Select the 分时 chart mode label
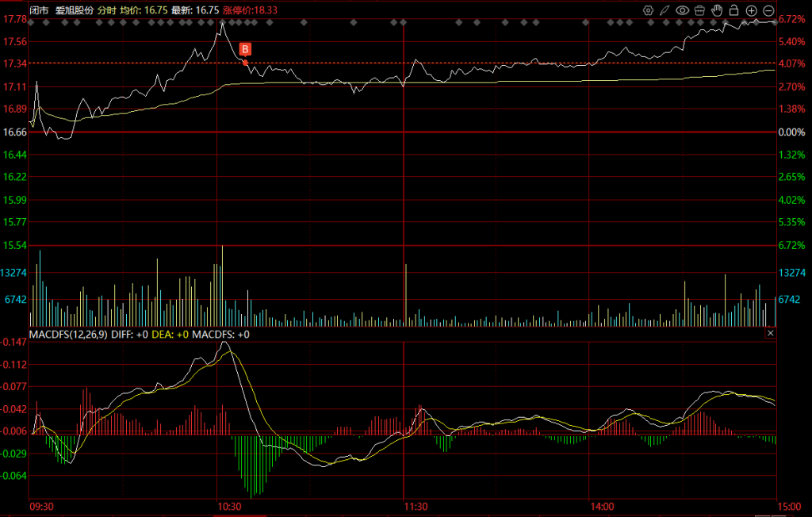Screen dimensions: 812x517 107,10
